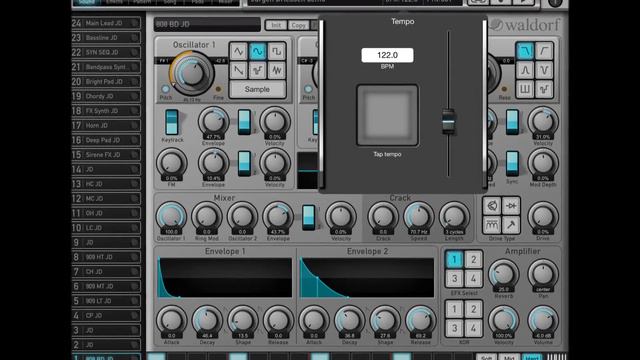Click the Oscillator 1 large pitch knob
640x360 pixels.
[x=191, y=73]
